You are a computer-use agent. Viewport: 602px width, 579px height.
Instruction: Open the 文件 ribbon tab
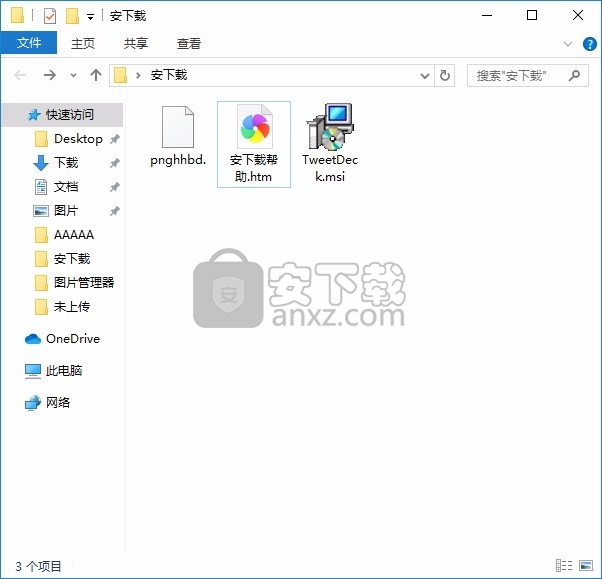[29, 43]
